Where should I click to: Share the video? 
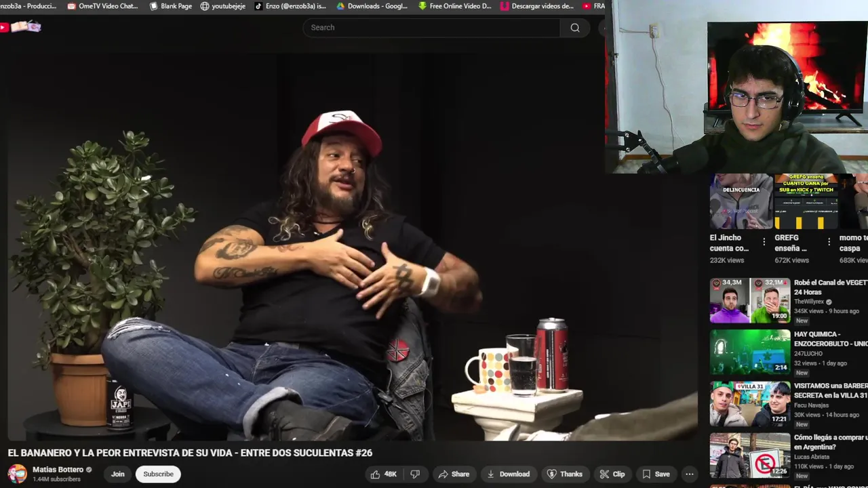454,474
